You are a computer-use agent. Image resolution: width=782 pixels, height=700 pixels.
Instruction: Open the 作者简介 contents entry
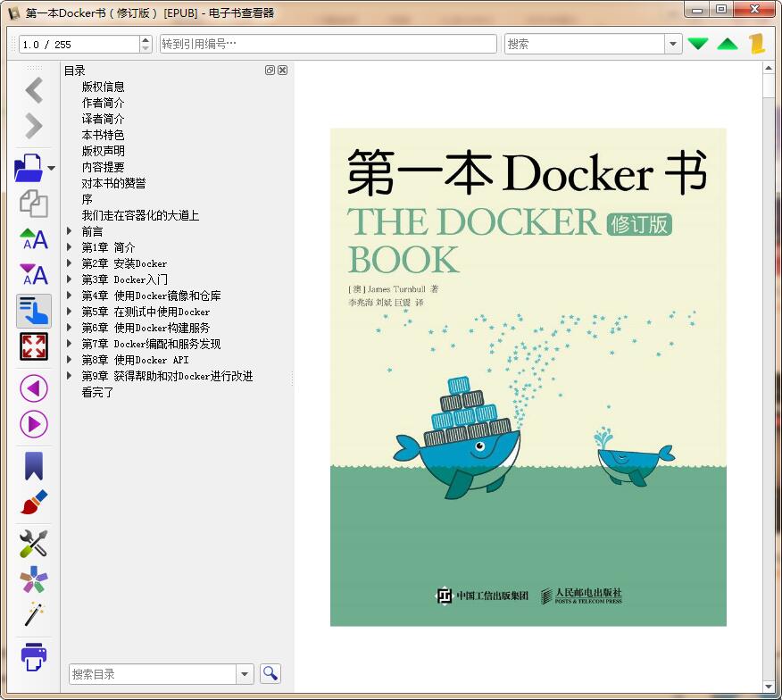point(104,103)
